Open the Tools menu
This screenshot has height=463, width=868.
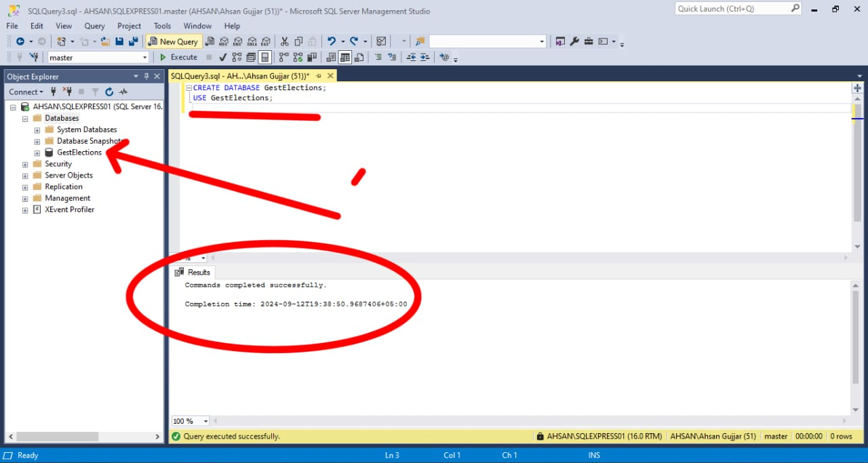click(x=162, y=26)
